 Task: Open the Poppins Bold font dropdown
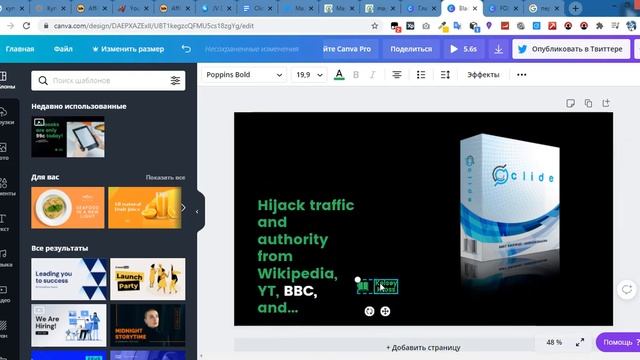coord(244,75)
